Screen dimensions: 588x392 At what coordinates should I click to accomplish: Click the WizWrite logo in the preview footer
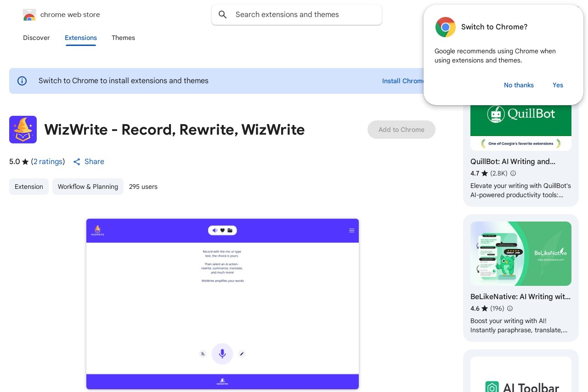pos(222,381)
